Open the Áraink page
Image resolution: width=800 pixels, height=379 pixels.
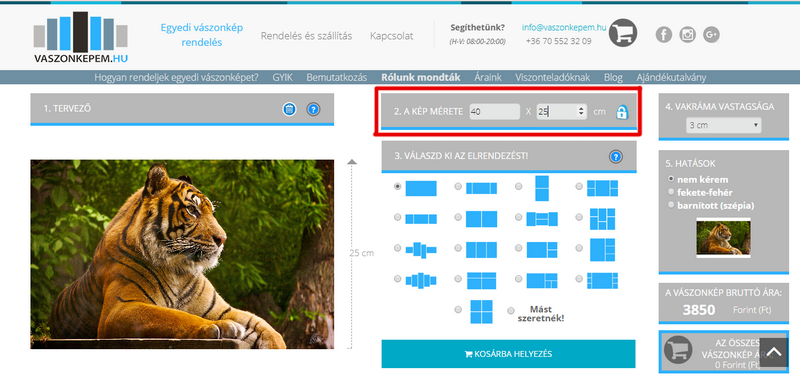coord(488,78)
